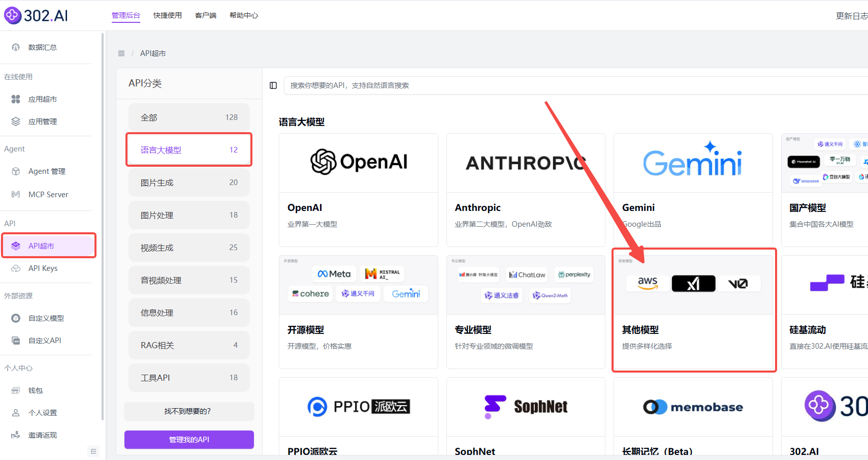Open 更新日志 link
This screenshot has width=868, height=460.
click(x=852, y=16)
